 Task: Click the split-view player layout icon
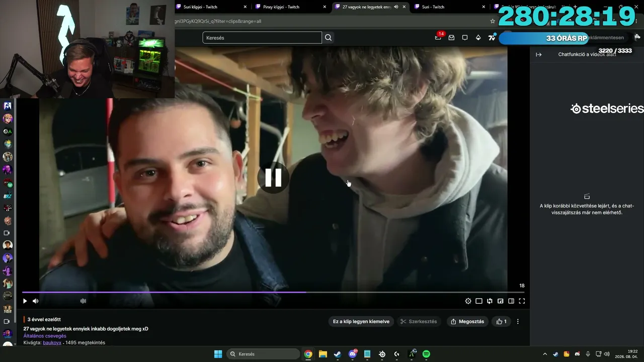[x=511, y=301]
